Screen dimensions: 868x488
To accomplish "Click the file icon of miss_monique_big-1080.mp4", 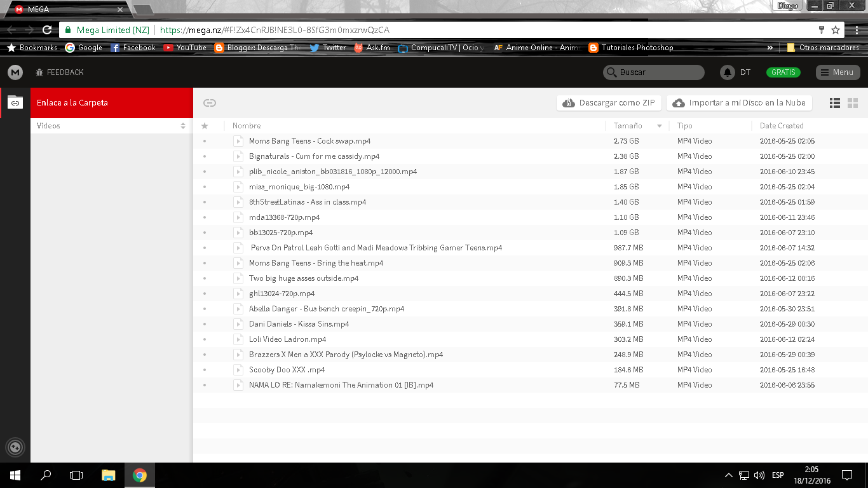I will click(238, 187).
